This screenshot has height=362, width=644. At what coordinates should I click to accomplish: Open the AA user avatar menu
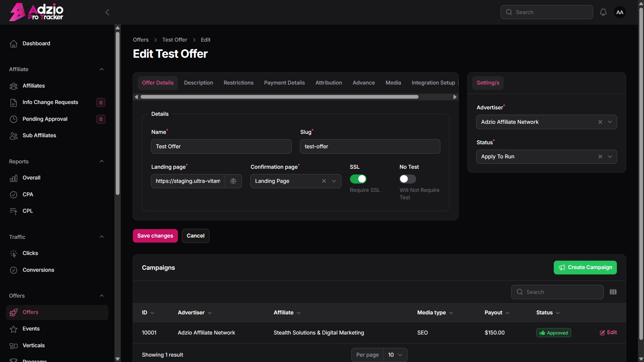coord(620,12)
